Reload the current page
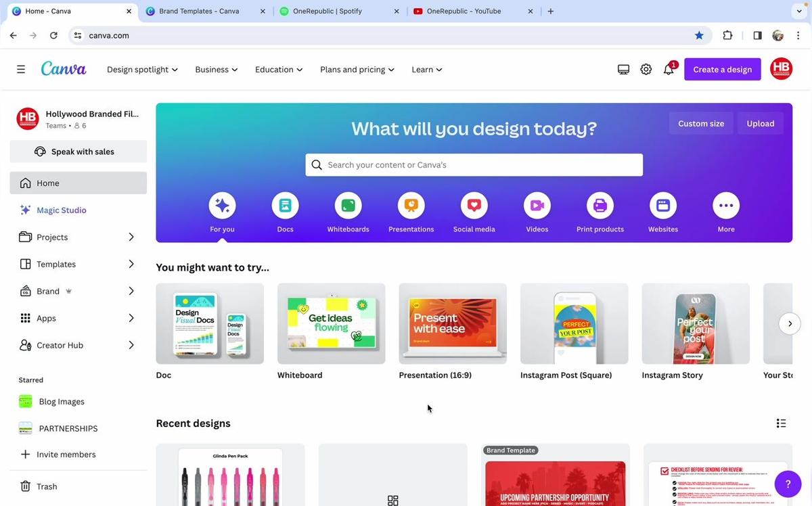Screen dimensions: 812x506 (53, 35)
